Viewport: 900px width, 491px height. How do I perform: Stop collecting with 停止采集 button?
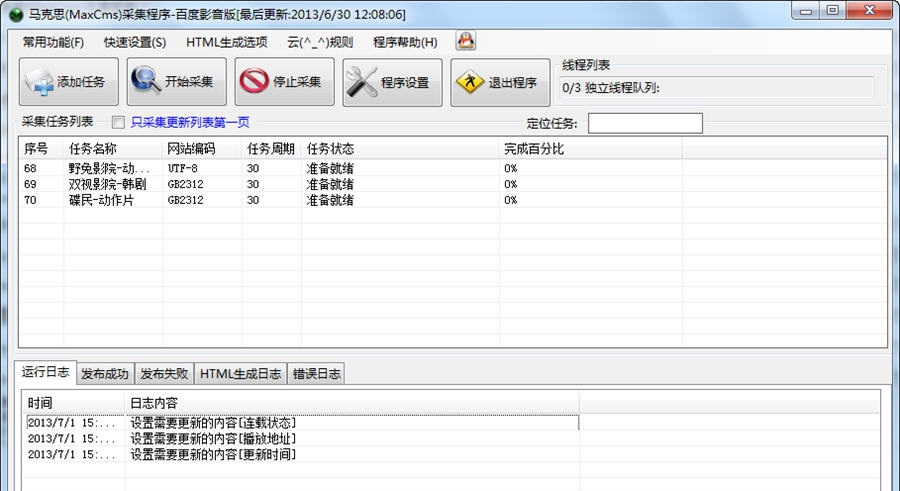[284, 82]
